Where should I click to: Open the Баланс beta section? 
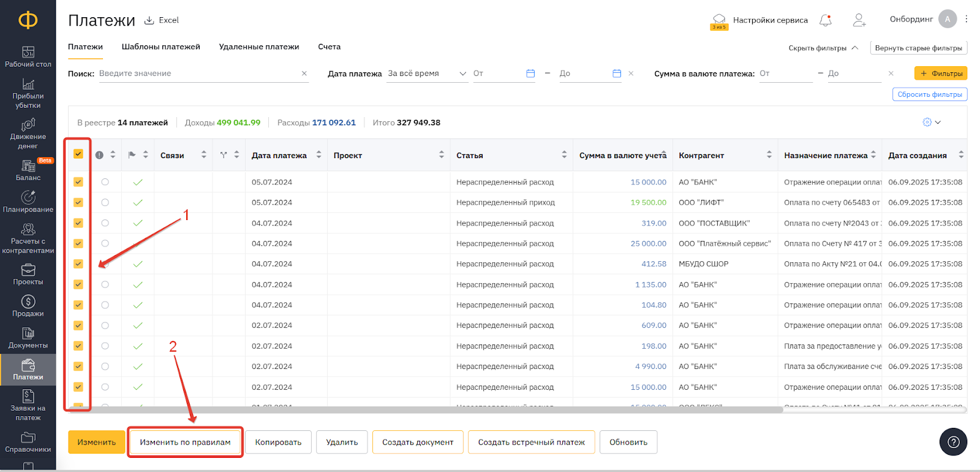(x=28, y=170)
